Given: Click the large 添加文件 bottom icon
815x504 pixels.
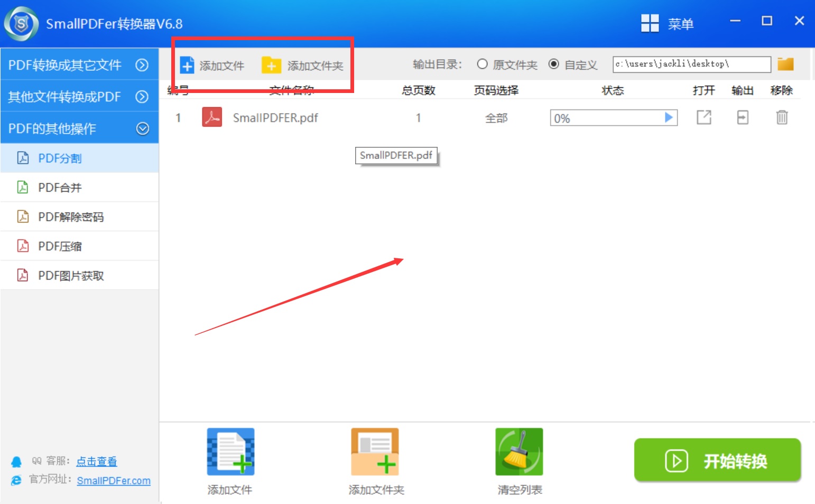Looking at the screenshot, I should pos(230,452).
